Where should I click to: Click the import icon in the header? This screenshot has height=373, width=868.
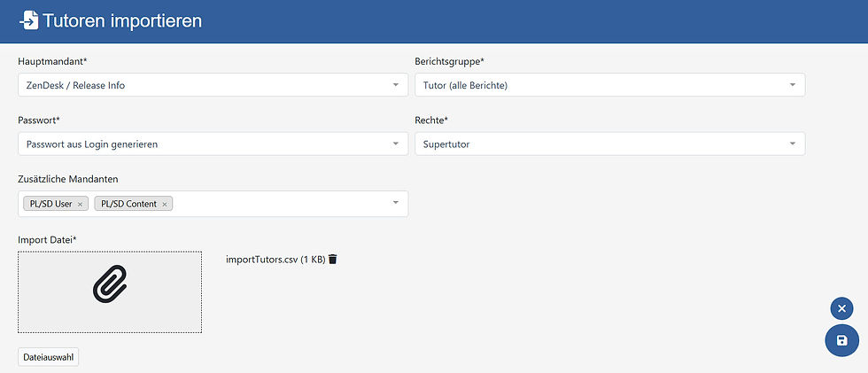[28, 19]
